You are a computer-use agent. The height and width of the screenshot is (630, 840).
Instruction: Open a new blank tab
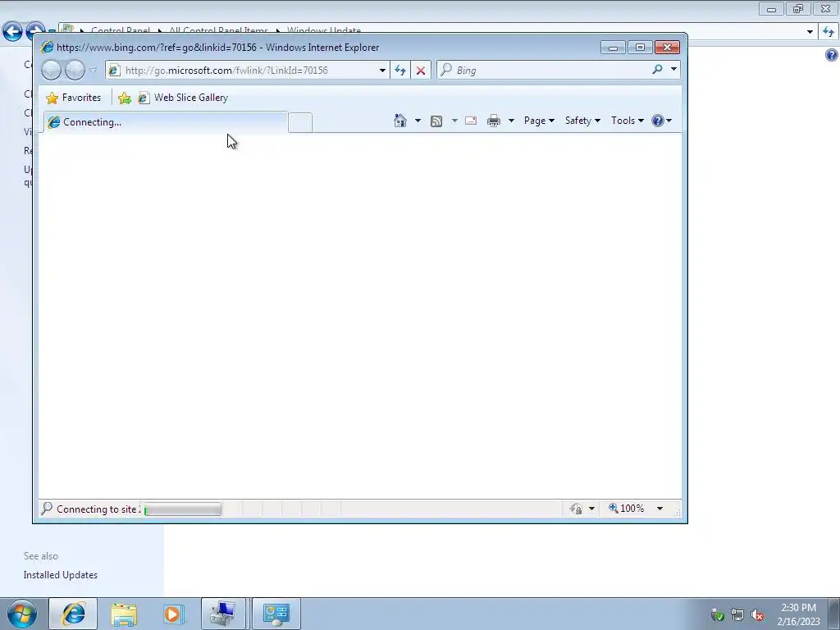click(300, 123)
